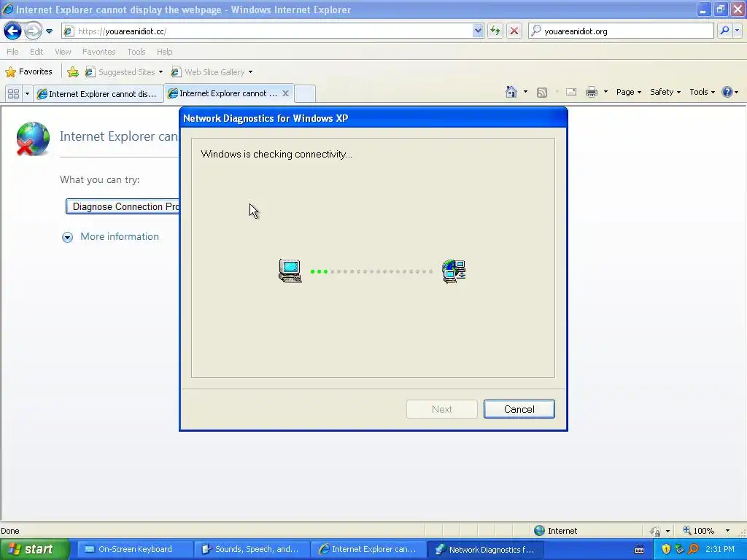Switch to Sounds, Speech, and... taskbar button
Screen dimensions: 747x560
(x=252, y=550)
